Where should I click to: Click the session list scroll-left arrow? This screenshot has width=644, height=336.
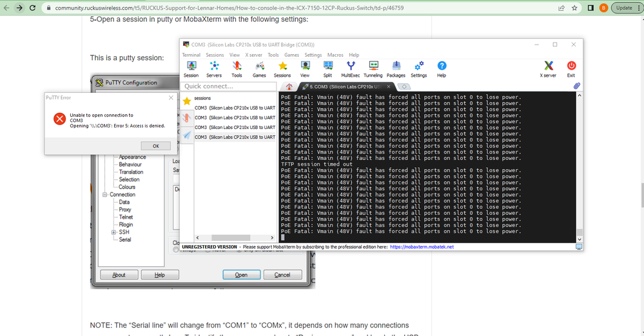pos(197,238)
